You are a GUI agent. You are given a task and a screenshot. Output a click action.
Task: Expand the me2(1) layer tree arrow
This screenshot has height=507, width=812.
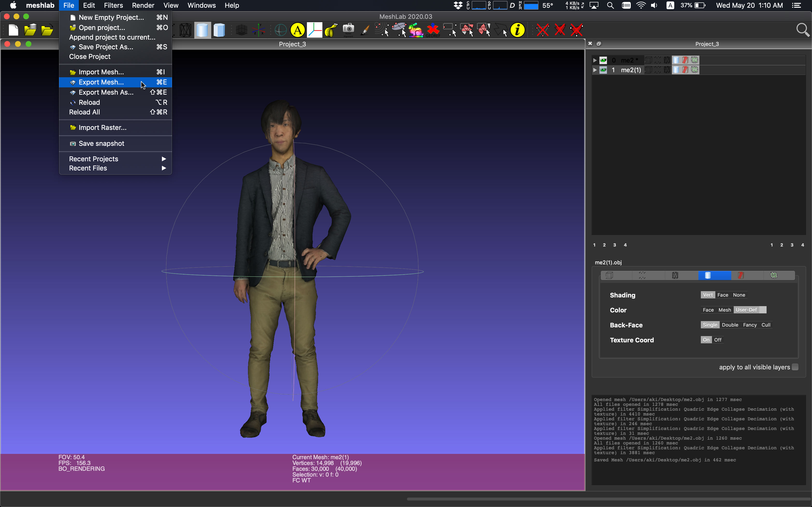595,70
